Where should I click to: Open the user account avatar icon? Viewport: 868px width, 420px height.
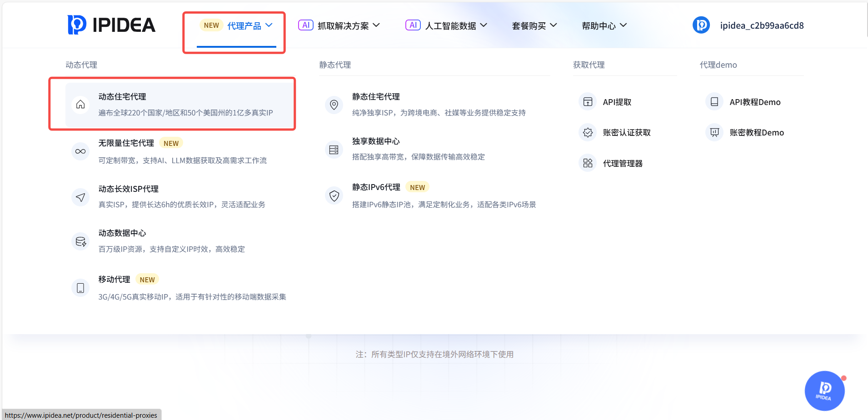[701, 25]
